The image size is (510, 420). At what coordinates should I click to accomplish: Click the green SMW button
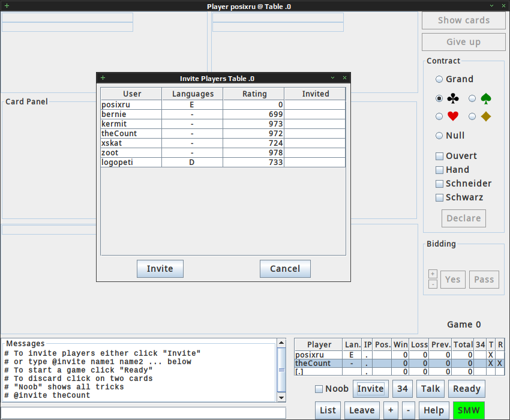469,410
